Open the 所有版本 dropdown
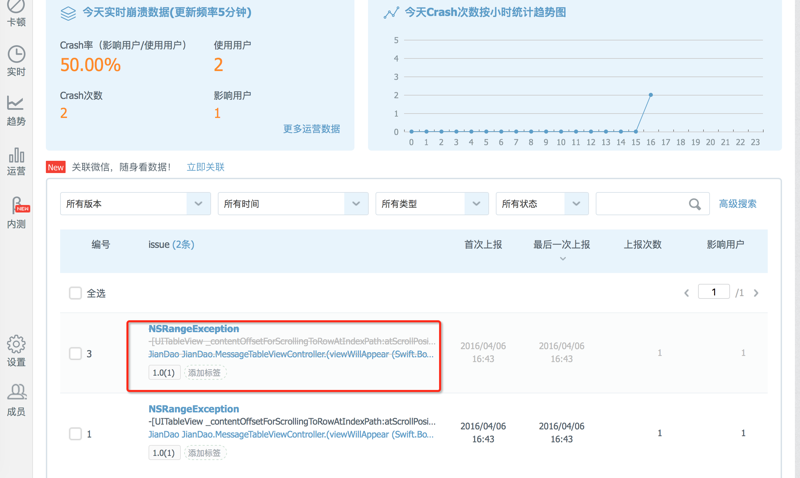Screen dimensions: 800x478 [x=135, y=204]
